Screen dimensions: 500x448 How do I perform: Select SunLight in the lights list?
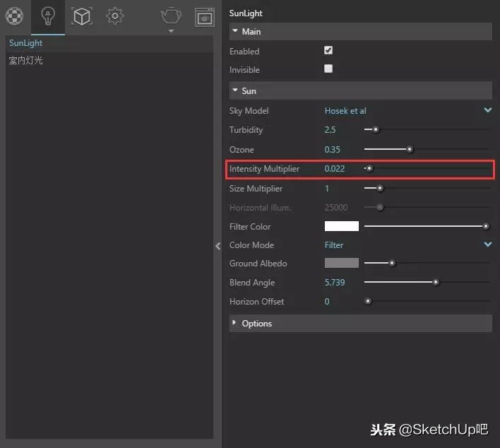(109, 43)
